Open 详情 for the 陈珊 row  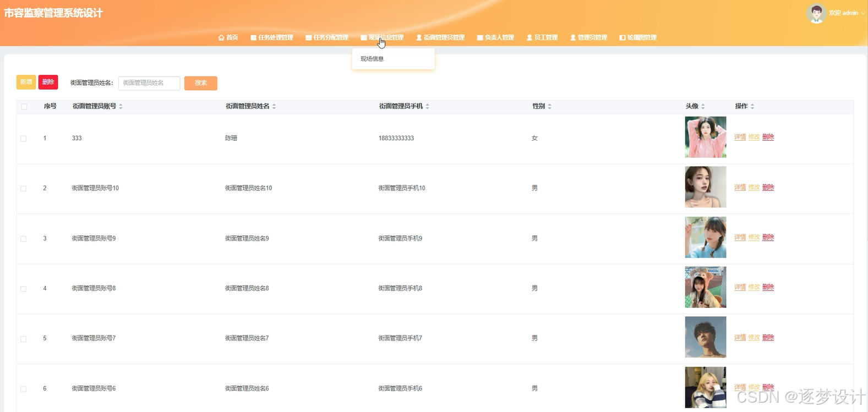click(740, 137)
